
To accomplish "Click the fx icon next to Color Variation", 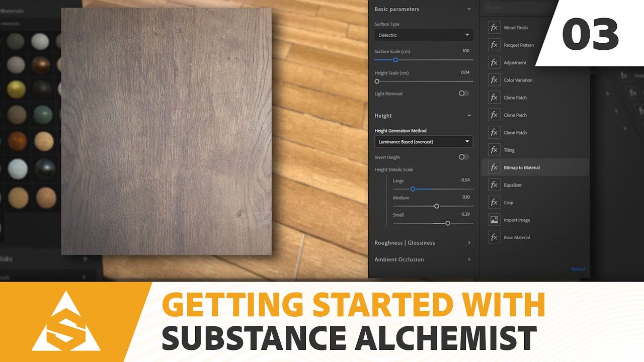I will 494,80.
